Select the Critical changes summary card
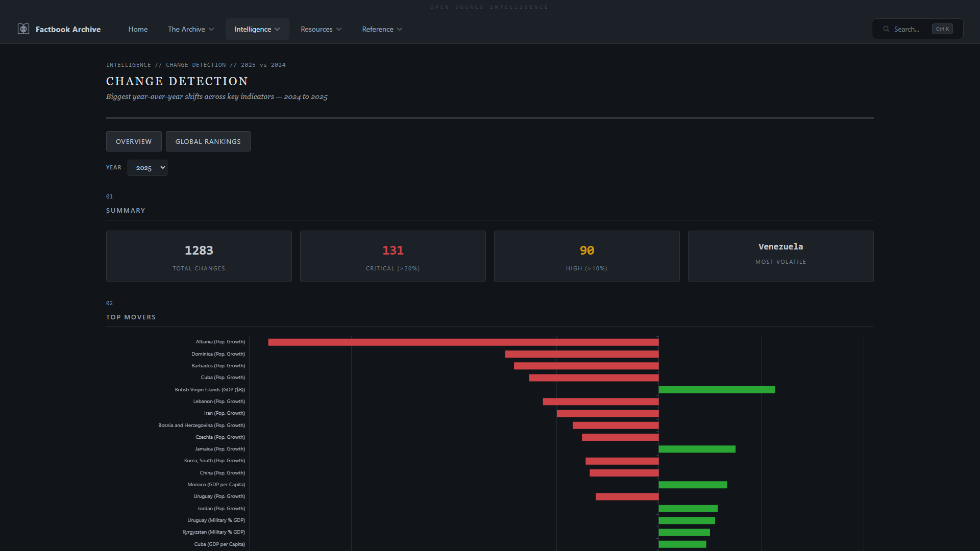The height and width of the screenshot is (551, 980). point(393,256)
